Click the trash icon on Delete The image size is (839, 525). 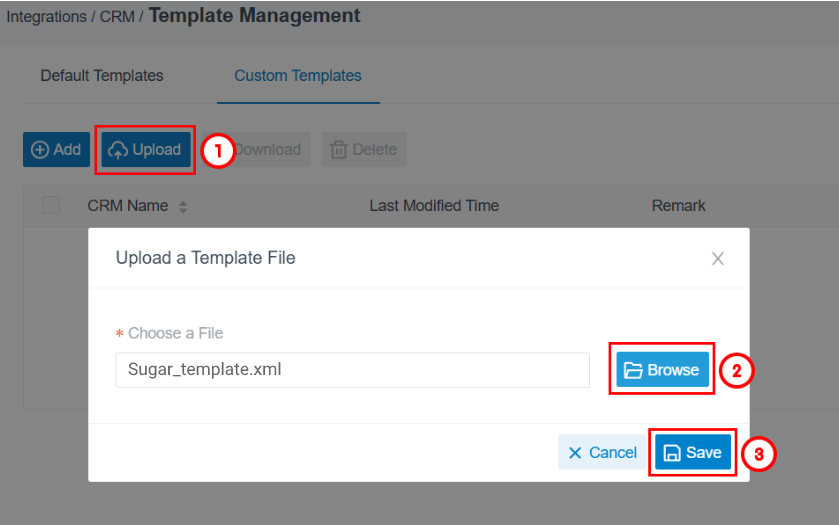338,150
